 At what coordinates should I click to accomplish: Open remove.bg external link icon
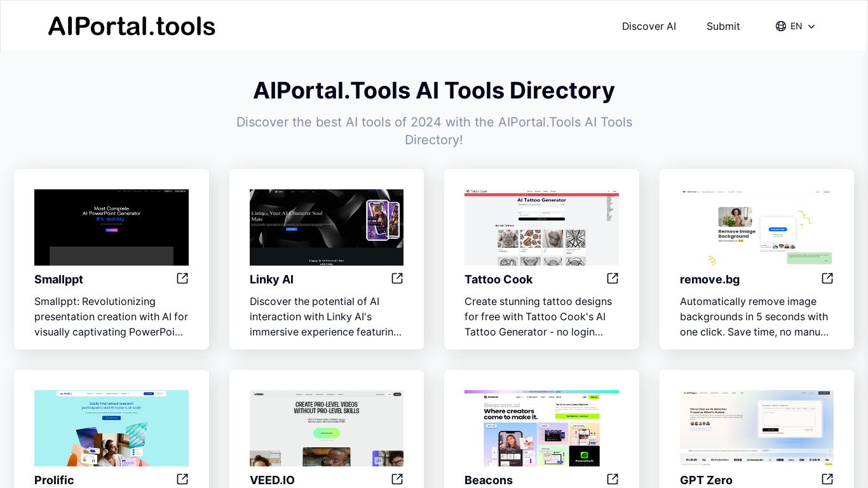[827, 278]
